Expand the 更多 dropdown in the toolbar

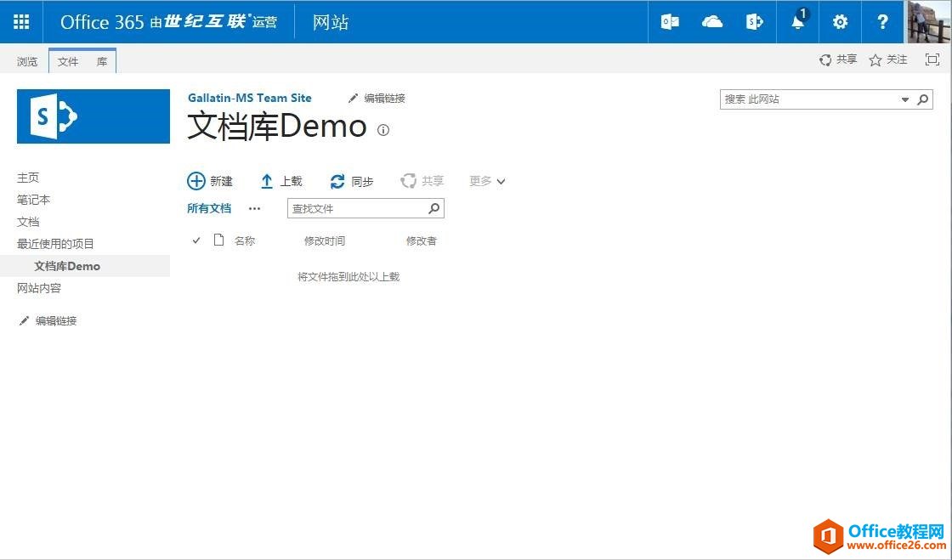(x=487, y=181)
